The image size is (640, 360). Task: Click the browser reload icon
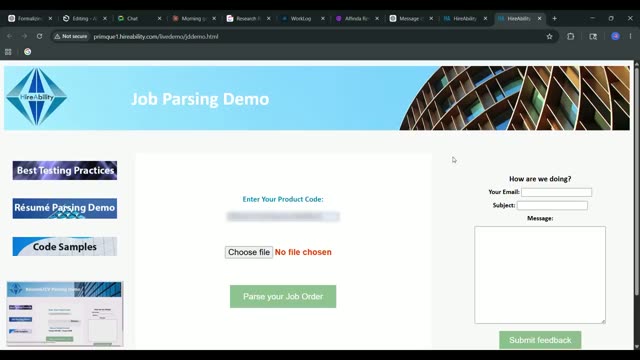click(x=39, y=36)
